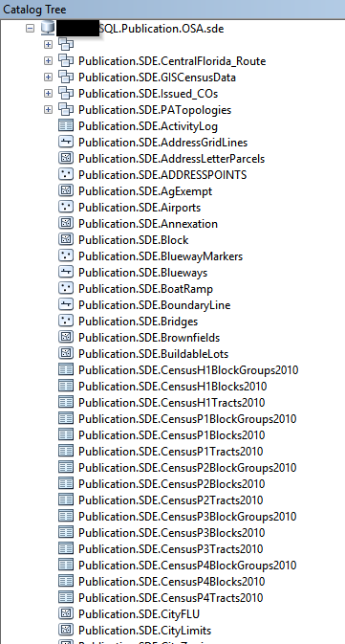
Task: Click the AddressGridLines line feature icon
Action: (x=66, y=143)
